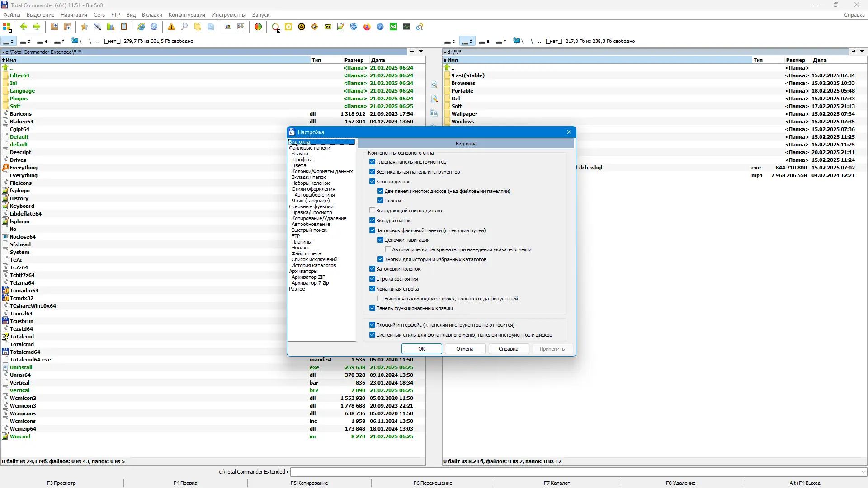
Task: Click the Справка button in the dialog
Action: click(x=508, y=349)
